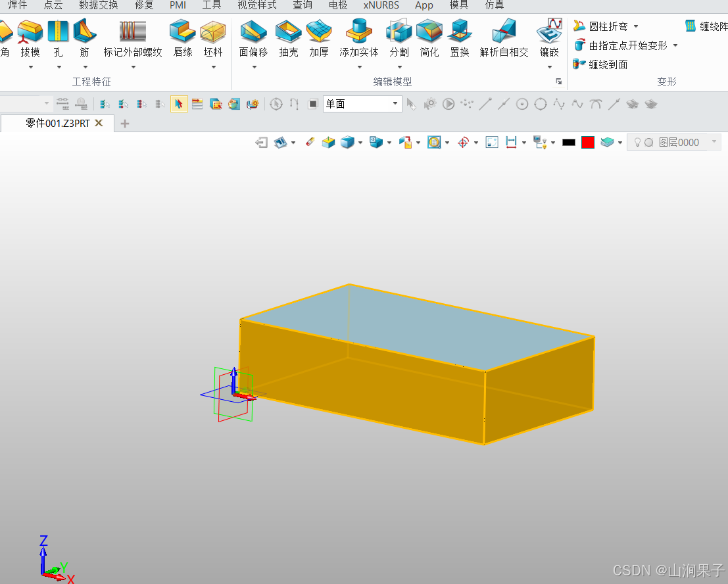Image resolution: width=728 pixels, height=584 pixels.
Task: Expand the 坯料 dropdown arrow
Action: pyautogui.click(x=214, y=67)
